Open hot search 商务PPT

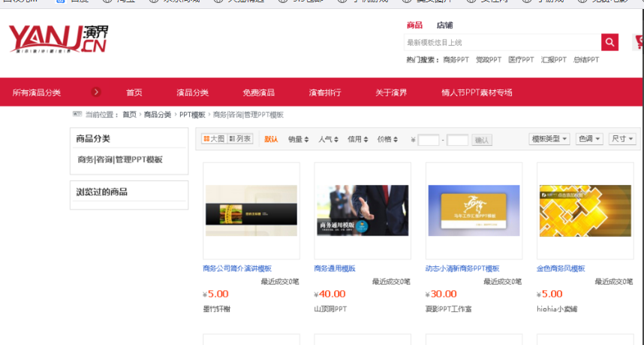[x=456, y=60]
